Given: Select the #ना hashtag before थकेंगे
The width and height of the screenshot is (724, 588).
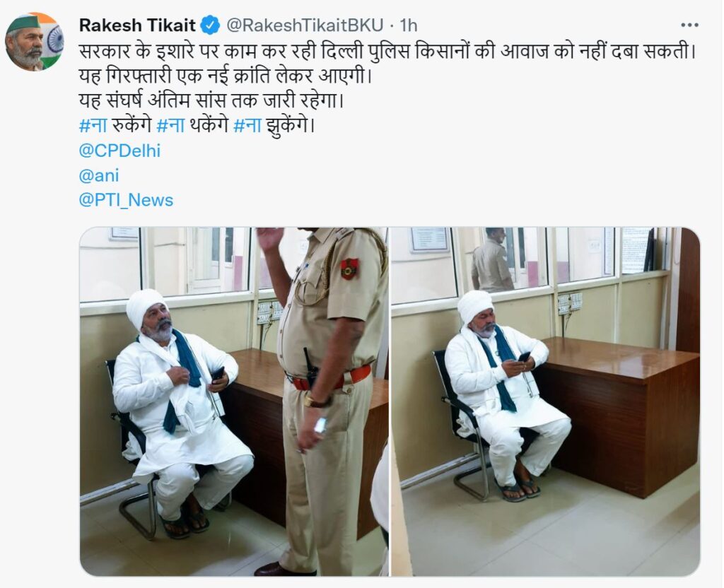Looking at the screenshot, I should [171, 126].
